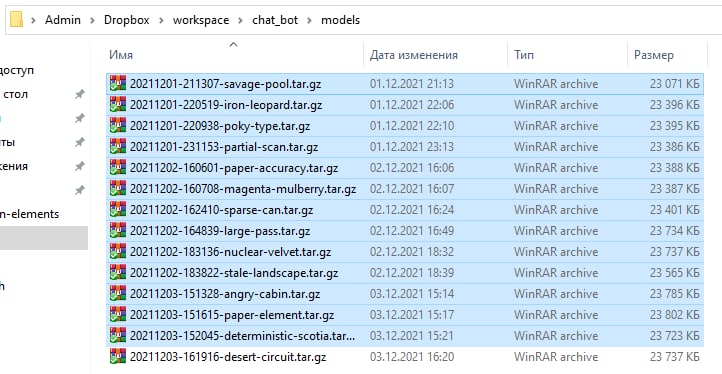
Task: Open 'стол' item in navigation sidebar
Action: (15, 94)
